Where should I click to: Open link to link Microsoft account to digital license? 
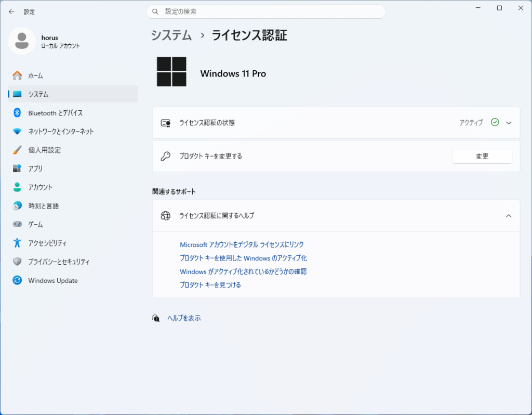(242, 244)
